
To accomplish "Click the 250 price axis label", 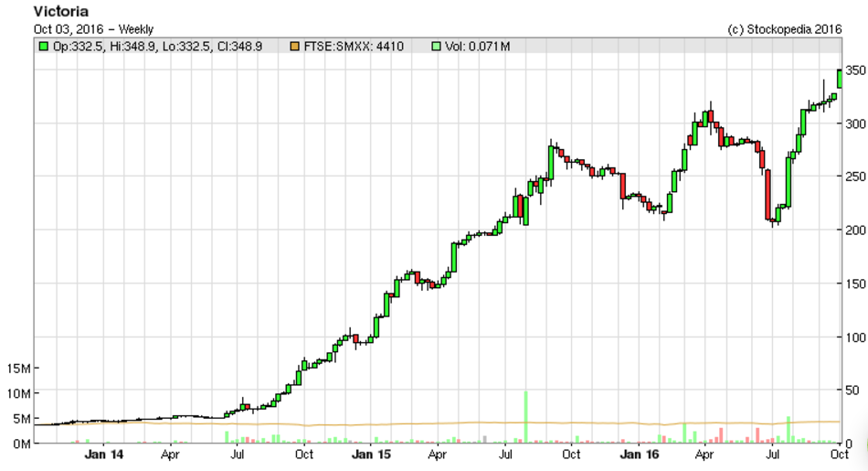I will (855, 177).
